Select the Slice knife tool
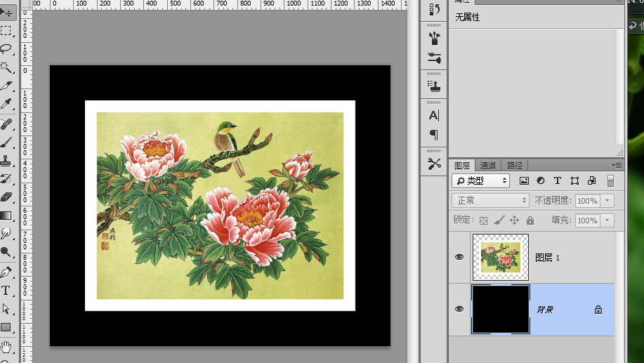Viewport: 644px width, 363px height. coord(6,86)
